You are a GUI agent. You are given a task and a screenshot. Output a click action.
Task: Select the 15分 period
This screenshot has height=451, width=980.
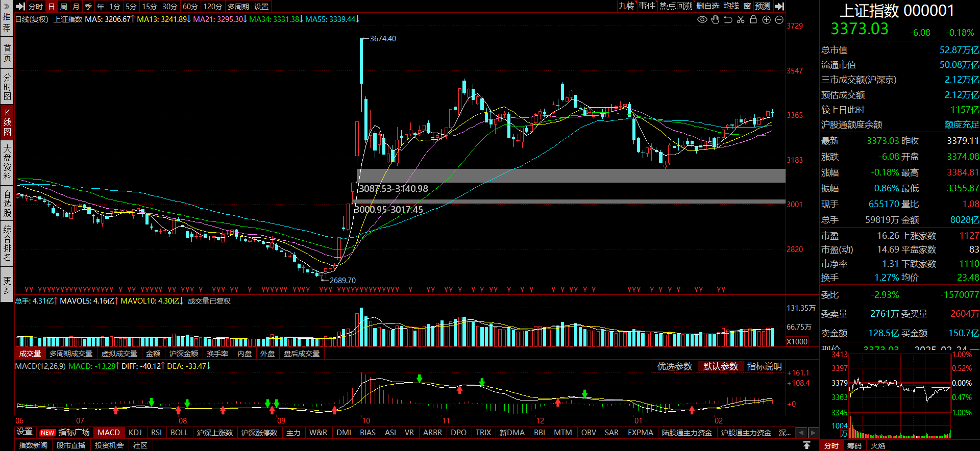[x=150, y=6]
